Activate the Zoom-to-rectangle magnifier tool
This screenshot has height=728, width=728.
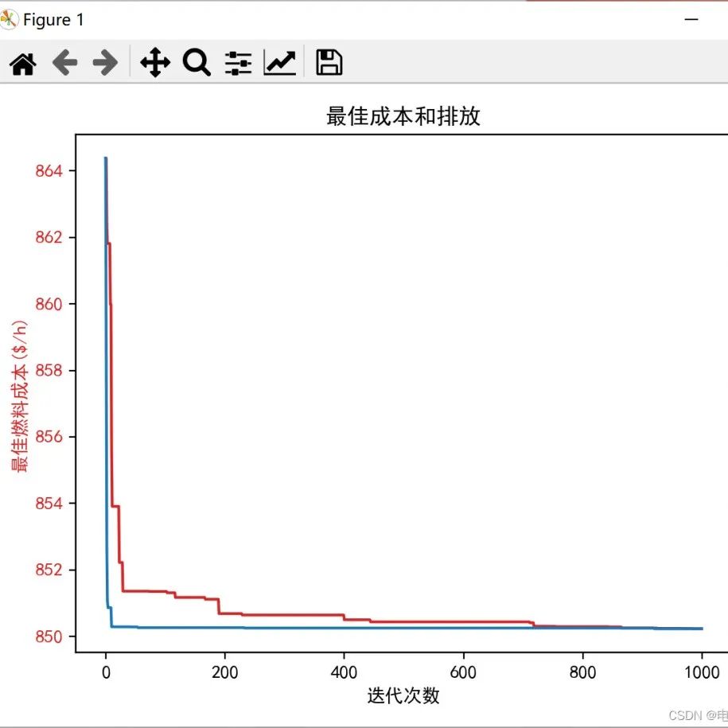(196, 61)
